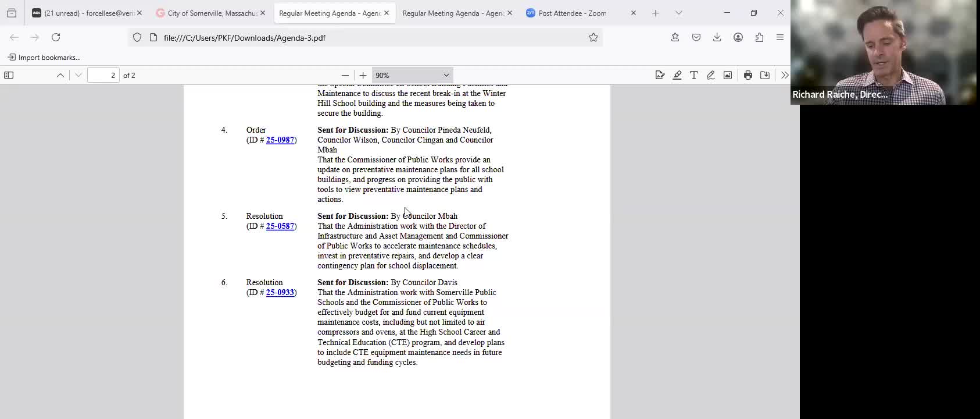Select the PDF draw tool

tap(710, 75)
